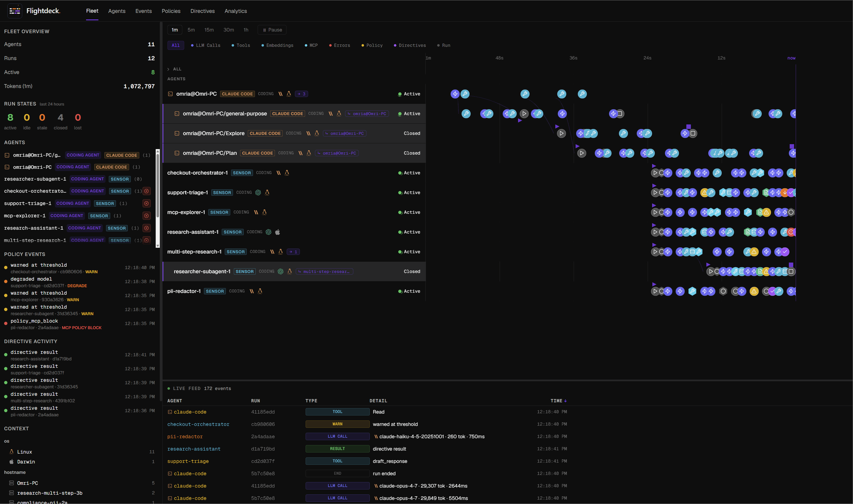Click Anthropic icon in multi-step-research-1 row
The image size is (853, 504).
pos(272,252)
